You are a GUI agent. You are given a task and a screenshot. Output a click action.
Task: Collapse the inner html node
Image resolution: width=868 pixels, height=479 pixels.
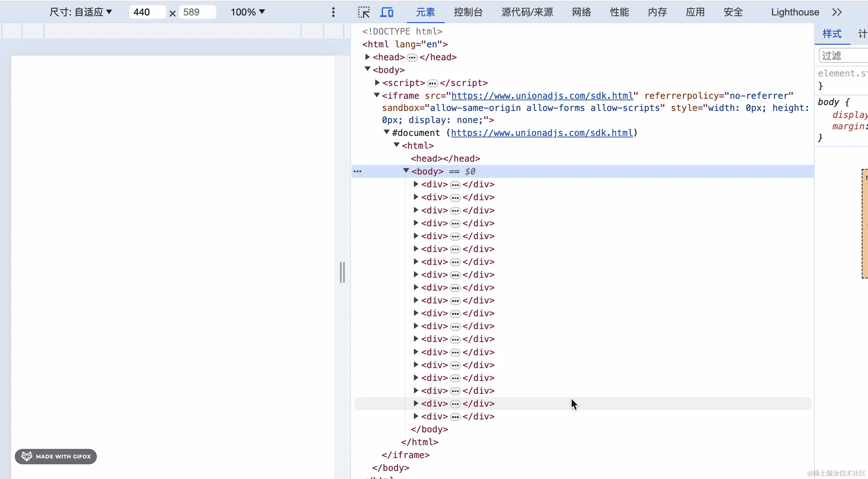397,145
